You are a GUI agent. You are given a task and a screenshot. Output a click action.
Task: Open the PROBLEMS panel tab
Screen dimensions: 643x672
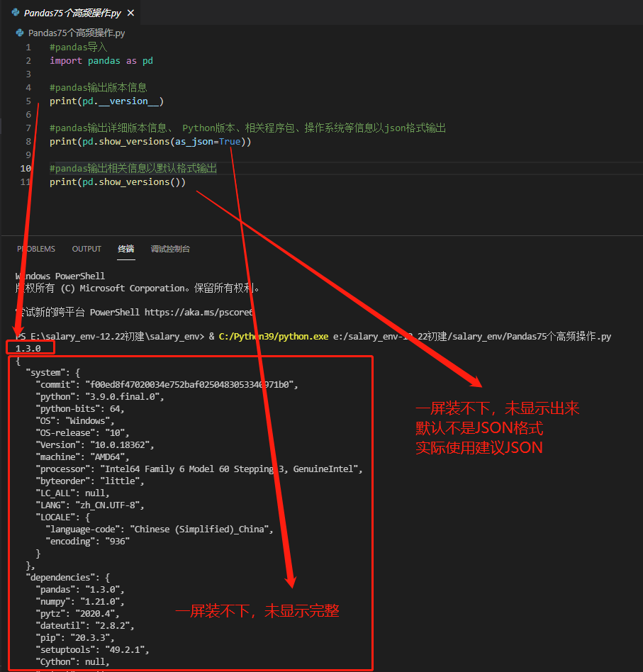[x=35, y=249]
